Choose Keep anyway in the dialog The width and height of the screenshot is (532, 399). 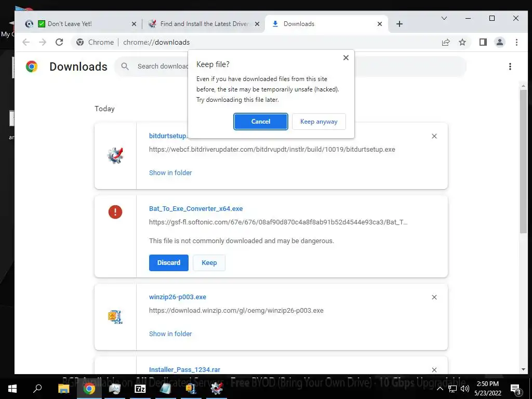pos(318,122)
